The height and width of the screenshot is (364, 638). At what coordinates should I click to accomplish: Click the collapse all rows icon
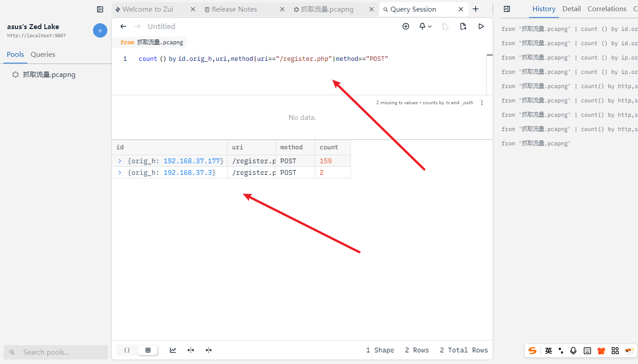tap(208, 350)
